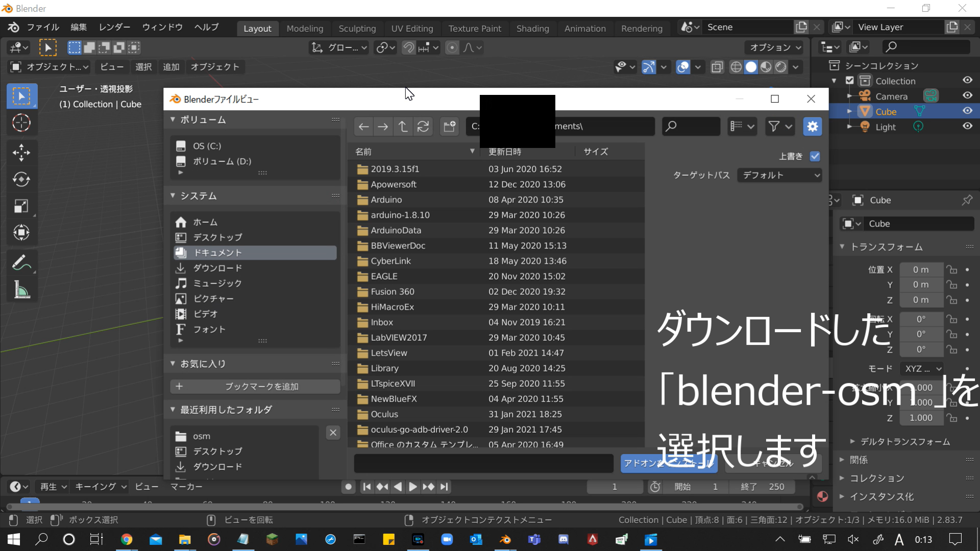This screenshot has width=980, height=551.
Task: Open the ファイル menu
Action: coord(43,27)
